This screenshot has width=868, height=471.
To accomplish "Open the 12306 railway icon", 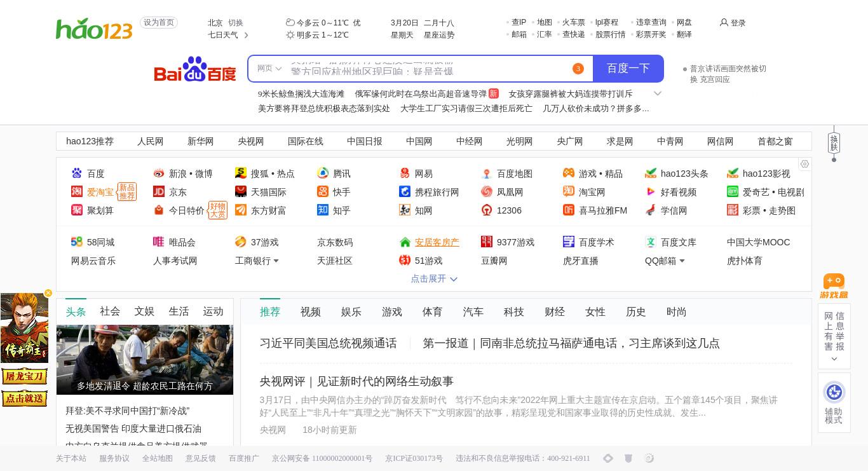I will click(x=487, y=210).
